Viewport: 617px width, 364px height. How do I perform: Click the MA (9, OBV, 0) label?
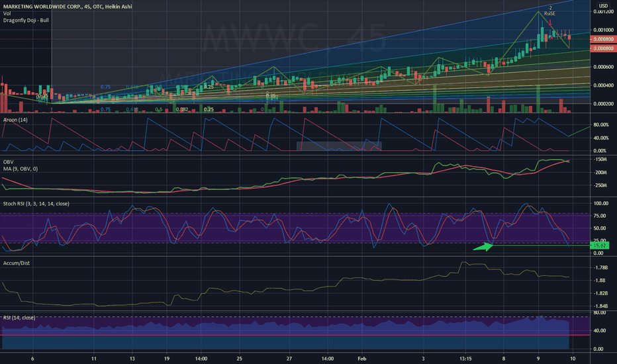coord(21,169)
